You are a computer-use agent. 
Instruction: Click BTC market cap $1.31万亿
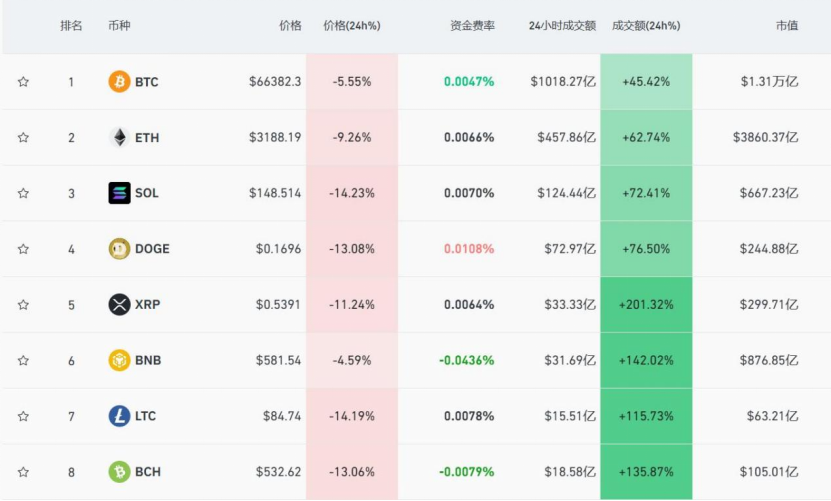coord(769,82)
